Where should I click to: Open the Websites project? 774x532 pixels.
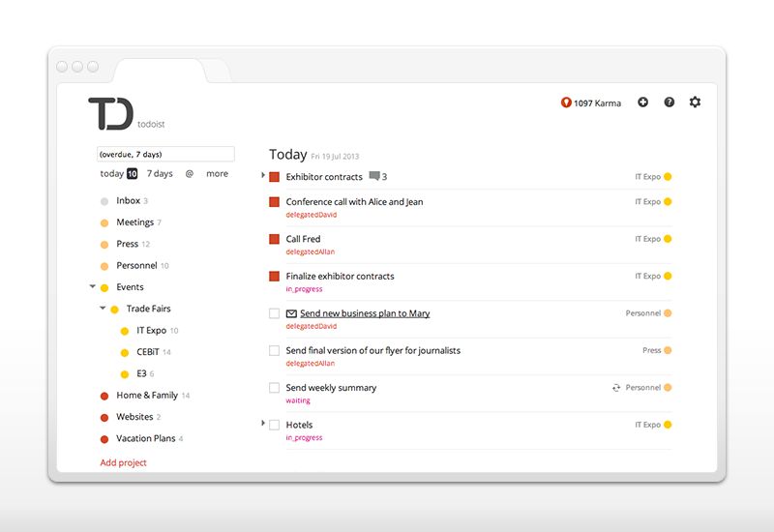(134, 417)
